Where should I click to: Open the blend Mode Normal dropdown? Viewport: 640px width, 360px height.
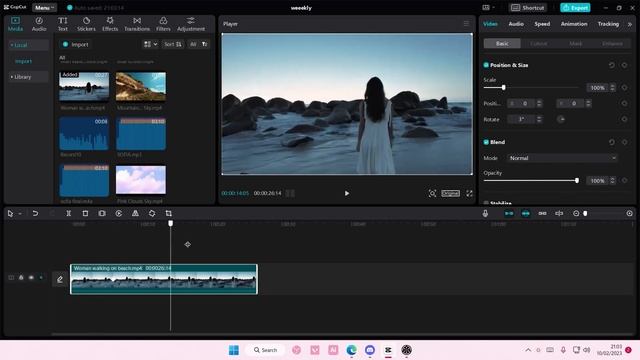coord(562,158)
